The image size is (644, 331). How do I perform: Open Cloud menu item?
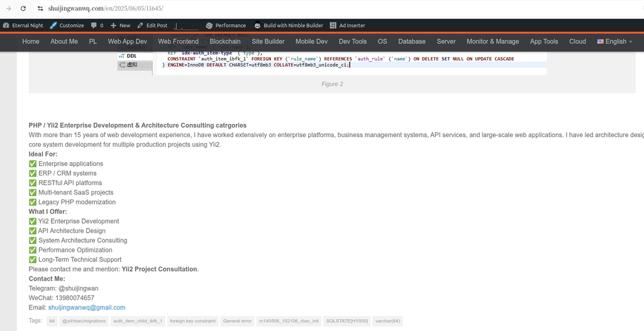point(577,42)
